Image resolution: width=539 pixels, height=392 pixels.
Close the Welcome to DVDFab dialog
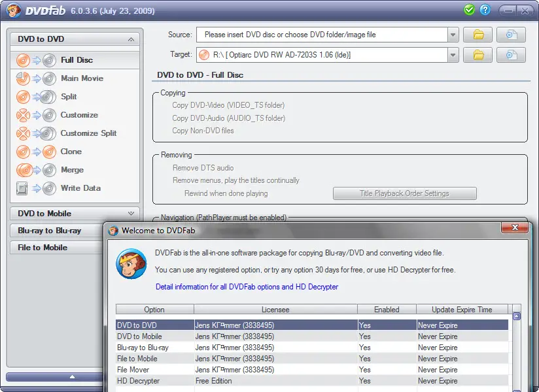[515, 227]
